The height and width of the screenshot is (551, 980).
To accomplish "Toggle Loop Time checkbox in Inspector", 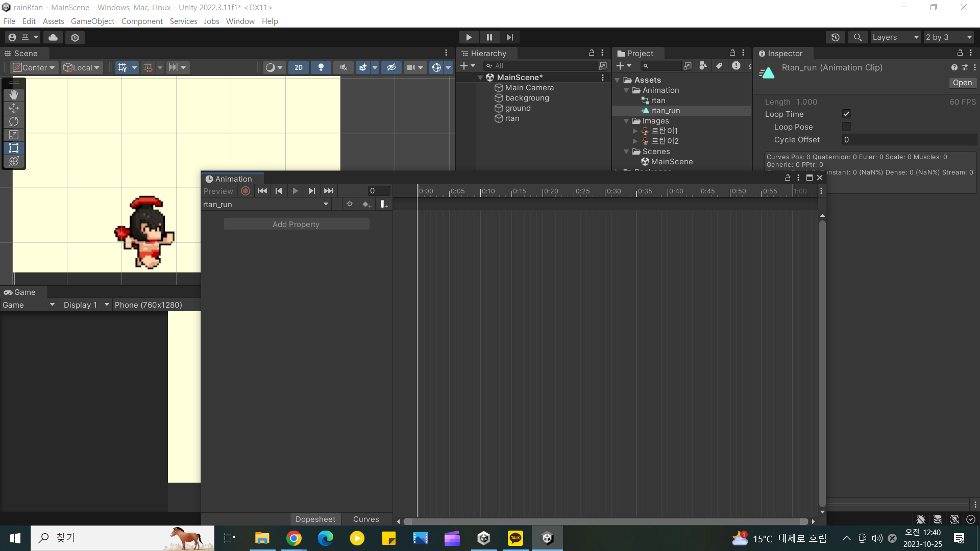I will (846, 114).
